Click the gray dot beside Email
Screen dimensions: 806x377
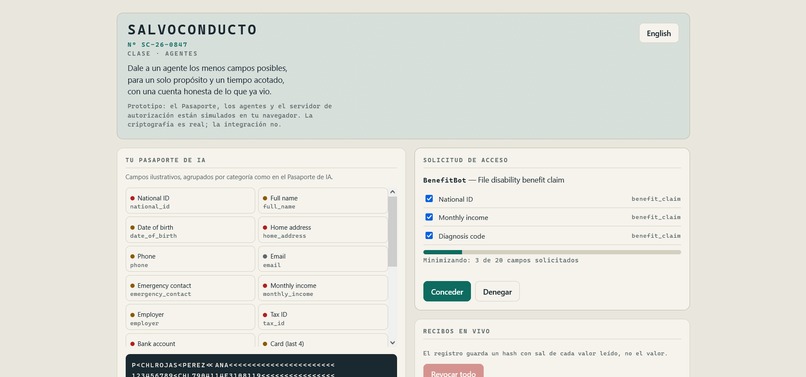click(x=265, y=256)
